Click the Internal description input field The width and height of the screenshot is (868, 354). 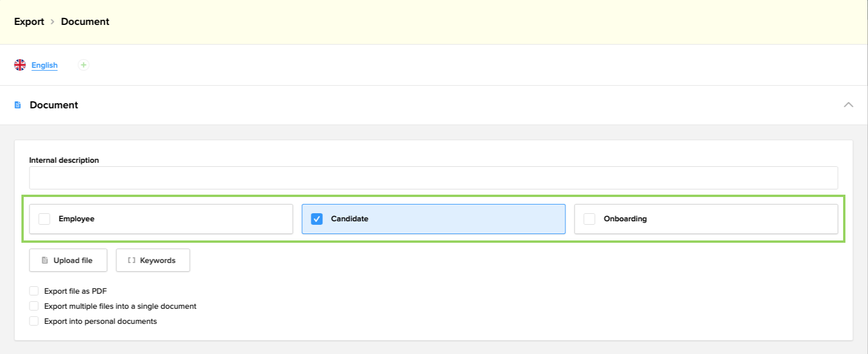[434, 178]
